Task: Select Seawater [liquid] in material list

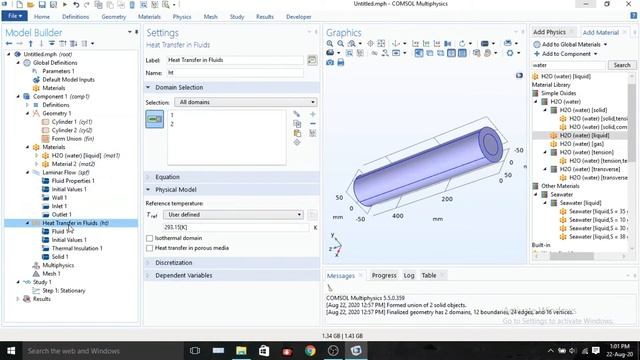Action: point(580,203)
